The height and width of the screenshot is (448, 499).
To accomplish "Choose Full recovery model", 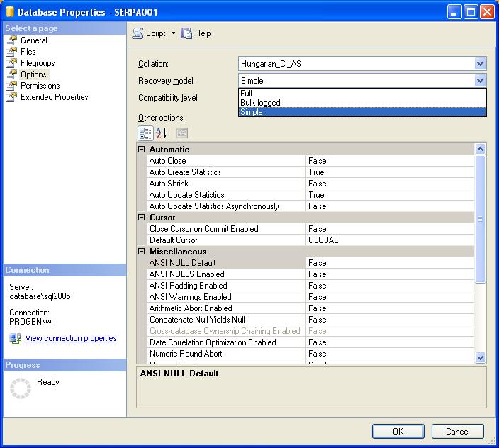I will [x=247, y=94].
